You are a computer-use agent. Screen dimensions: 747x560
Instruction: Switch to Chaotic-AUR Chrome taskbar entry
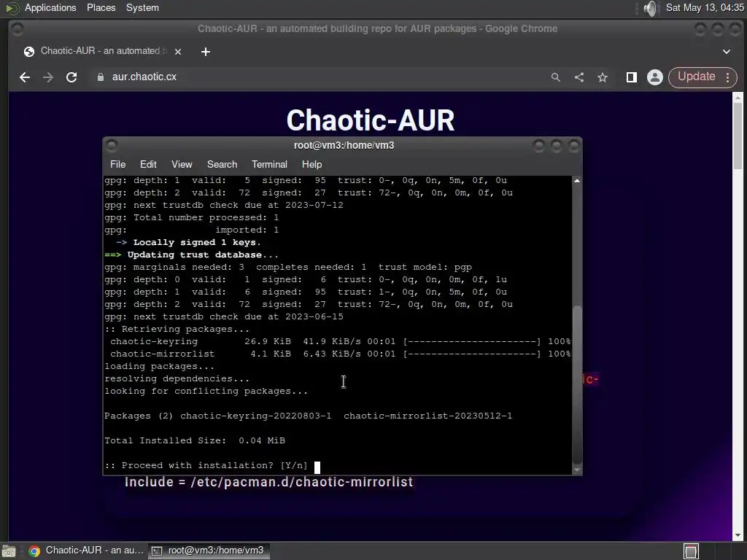click(86, 551)
